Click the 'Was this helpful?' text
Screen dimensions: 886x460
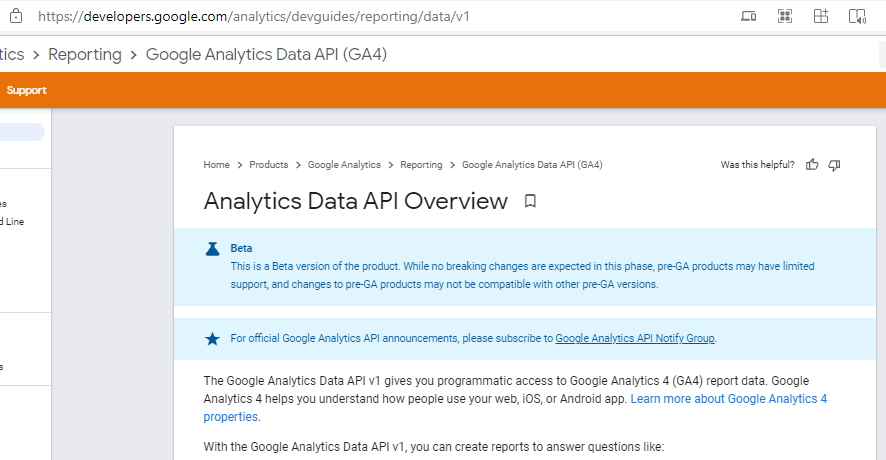click(757, 164)
